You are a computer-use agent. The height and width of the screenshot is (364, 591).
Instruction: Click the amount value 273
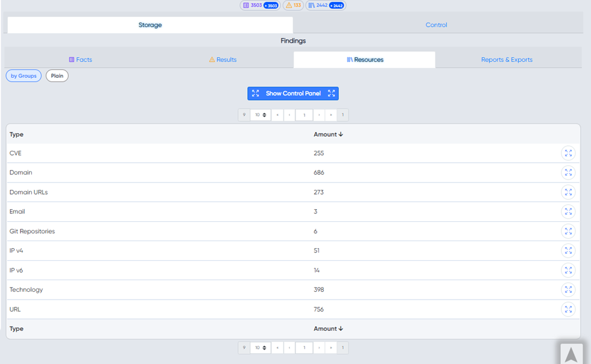coord(318,192)
